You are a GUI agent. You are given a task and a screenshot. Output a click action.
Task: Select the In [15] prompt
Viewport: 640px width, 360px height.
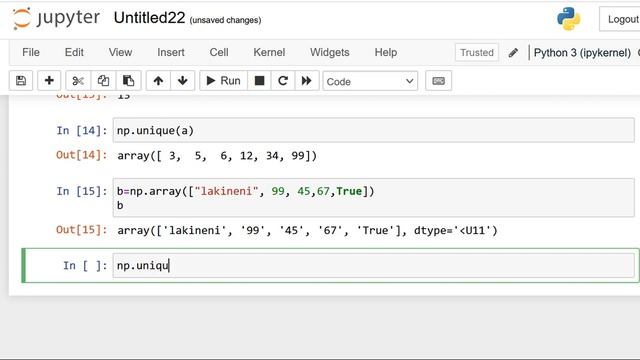(82, 191)
